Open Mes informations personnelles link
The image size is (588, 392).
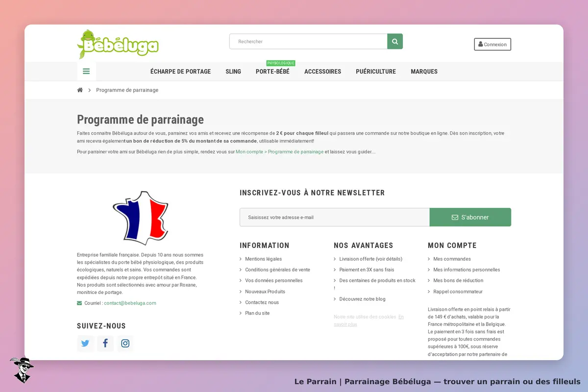(467, 270)
